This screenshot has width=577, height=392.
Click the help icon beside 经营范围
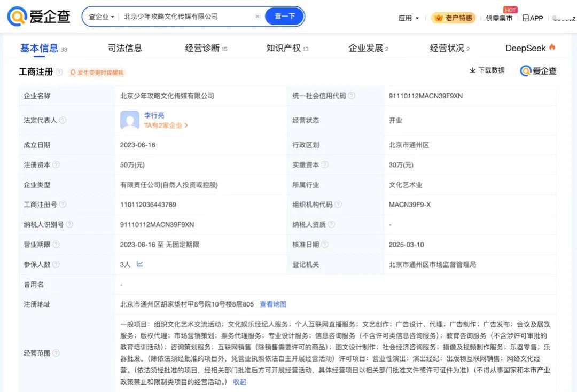coord(56,353)
